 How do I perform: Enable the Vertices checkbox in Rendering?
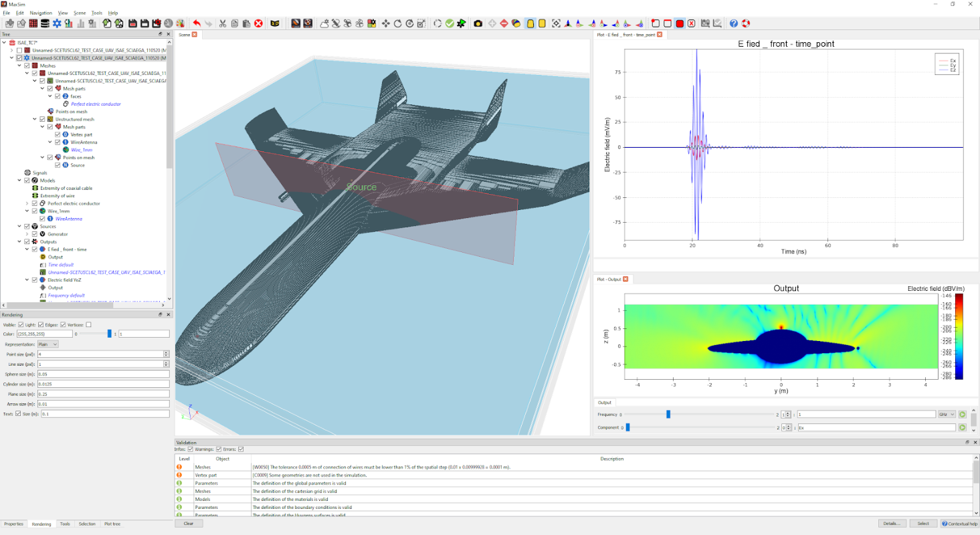[x=88, y=325]
